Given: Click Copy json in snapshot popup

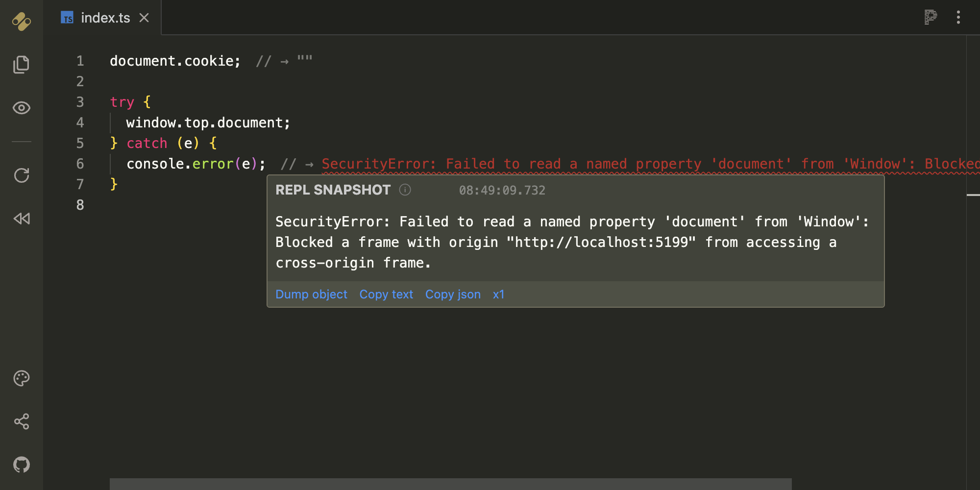Looking at the screenshot, I should tap(453, 294).
